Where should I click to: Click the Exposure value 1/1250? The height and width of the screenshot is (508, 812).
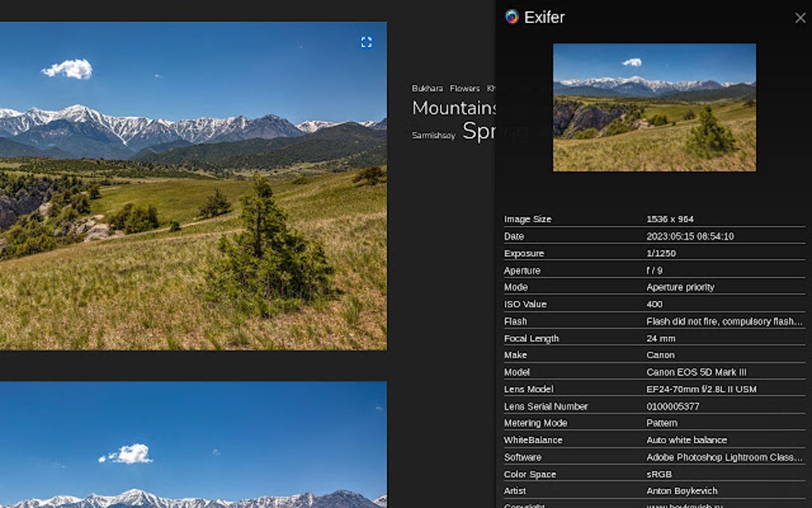(663, 253)
